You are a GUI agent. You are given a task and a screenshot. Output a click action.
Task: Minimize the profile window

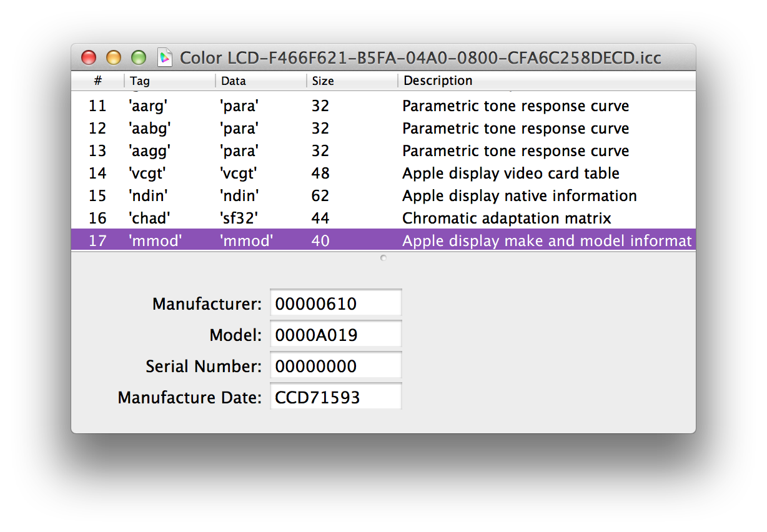[x=114, y=58]
